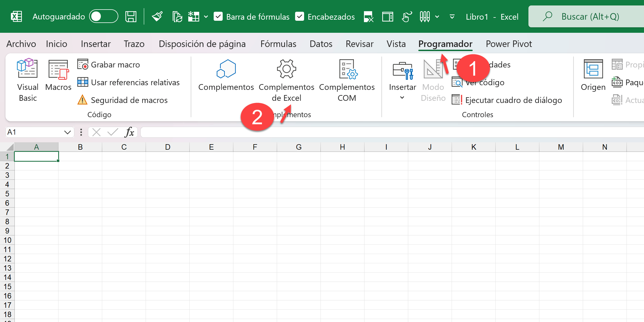This screenshot has height=322, width=644.
Task: Toggle the Autoguardado switch
Action: coord(104,17)
